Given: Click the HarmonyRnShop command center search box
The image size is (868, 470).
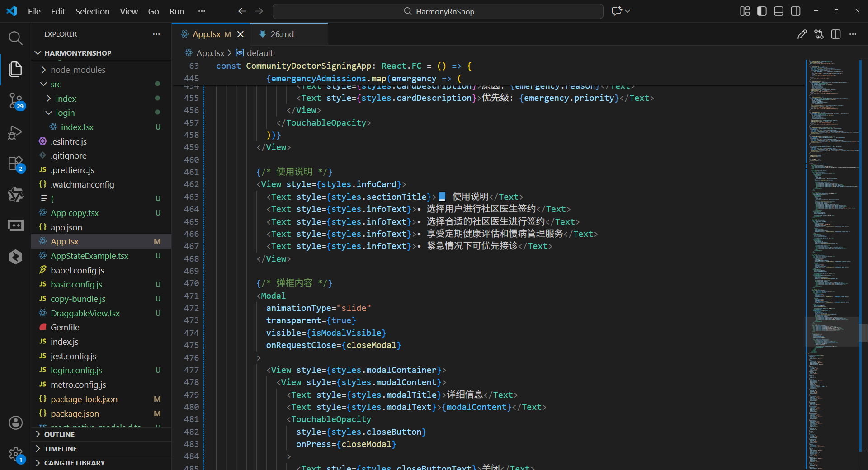Looking at the screenshot, I should (x=438, y=11).
